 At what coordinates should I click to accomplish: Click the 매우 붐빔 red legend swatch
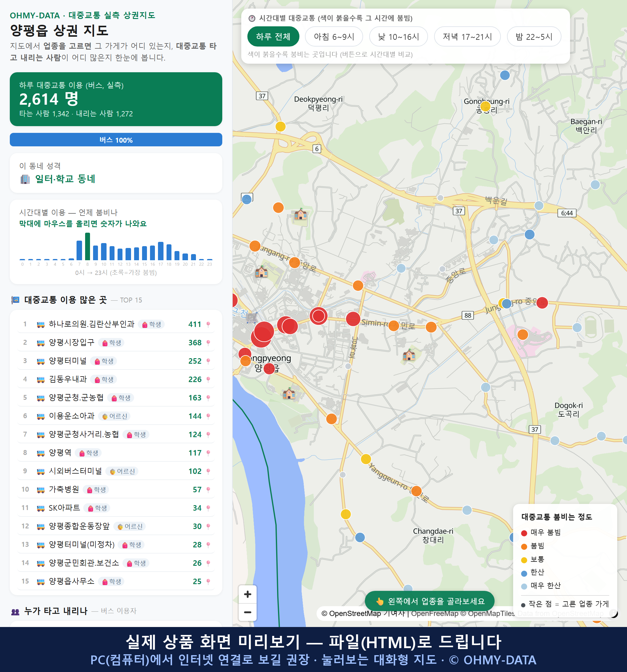pos(524,533)
